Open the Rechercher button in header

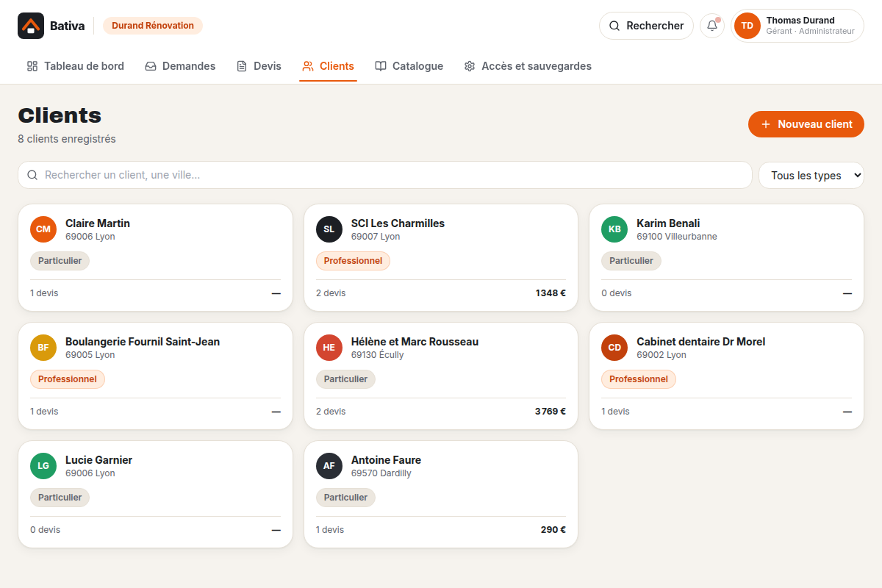[x=646, y=26]
